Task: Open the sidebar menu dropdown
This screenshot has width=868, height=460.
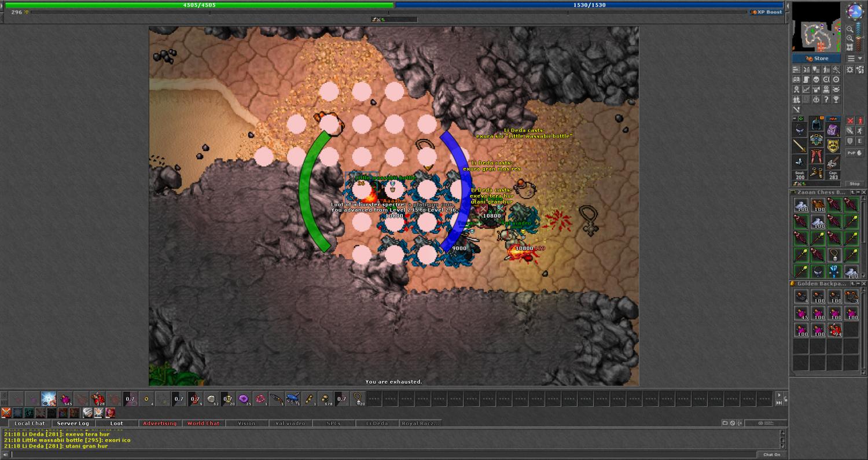Action: [x=855, y=58]
